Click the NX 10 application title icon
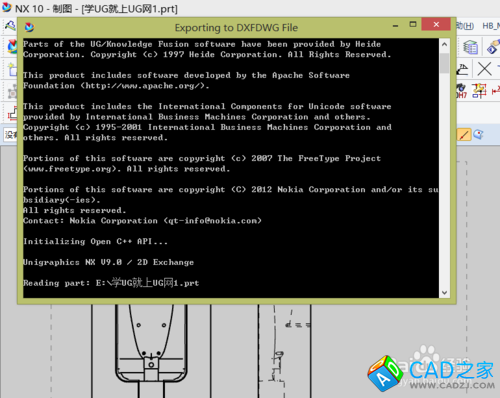The height and width of the screenshot is (398, 500). 7,7
